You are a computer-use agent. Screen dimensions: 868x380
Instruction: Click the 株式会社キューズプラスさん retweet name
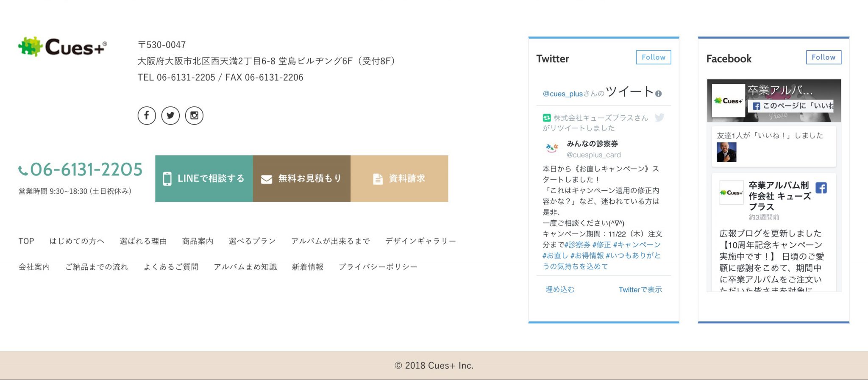601,118
